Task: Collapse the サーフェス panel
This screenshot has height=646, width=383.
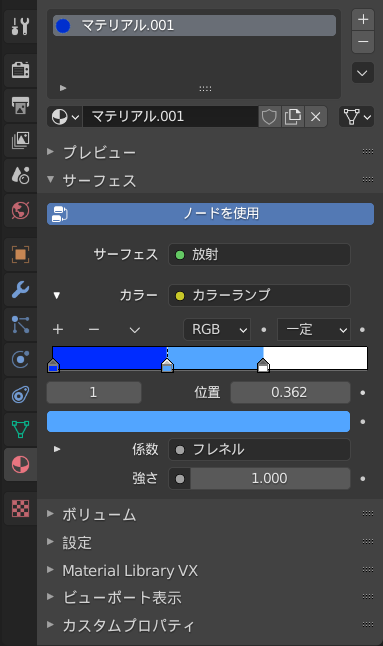Action: [x=50, y=179]
